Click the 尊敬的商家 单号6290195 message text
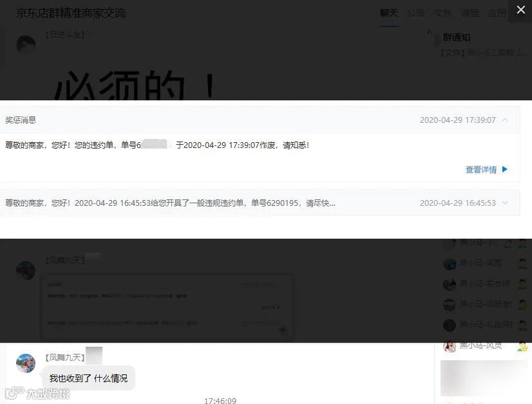 click(x=170, y=203)
